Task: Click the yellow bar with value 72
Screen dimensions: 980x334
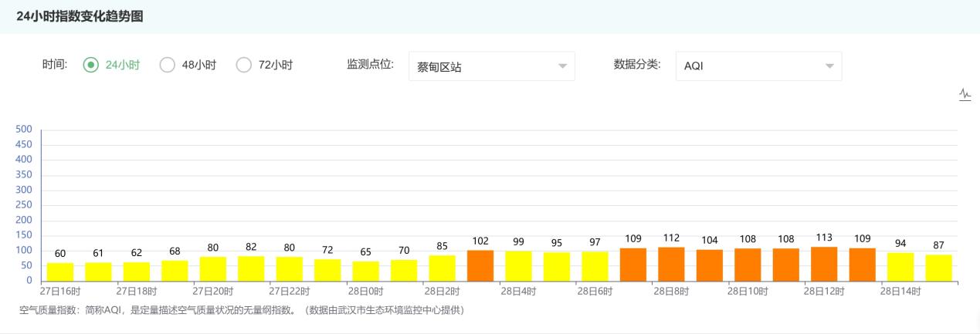Action: [x=327, y=271]
